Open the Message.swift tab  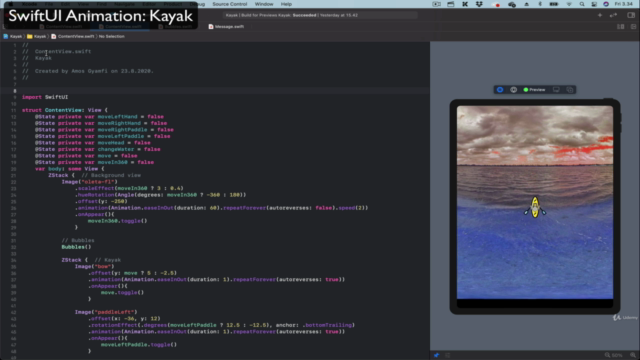tap(226, 27)
